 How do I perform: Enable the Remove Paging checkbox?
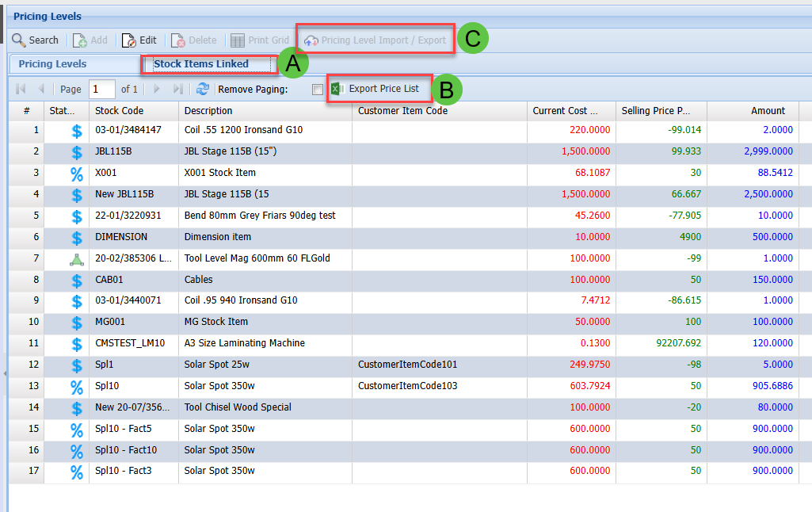point(317,90)
